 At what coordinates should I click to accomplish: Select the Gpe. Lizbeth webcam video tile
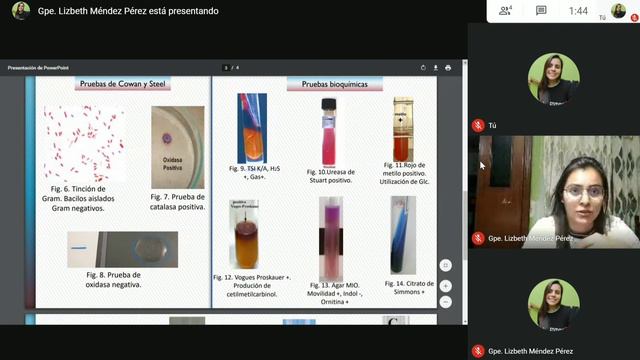pyautogui.click(x=554, y=192)
